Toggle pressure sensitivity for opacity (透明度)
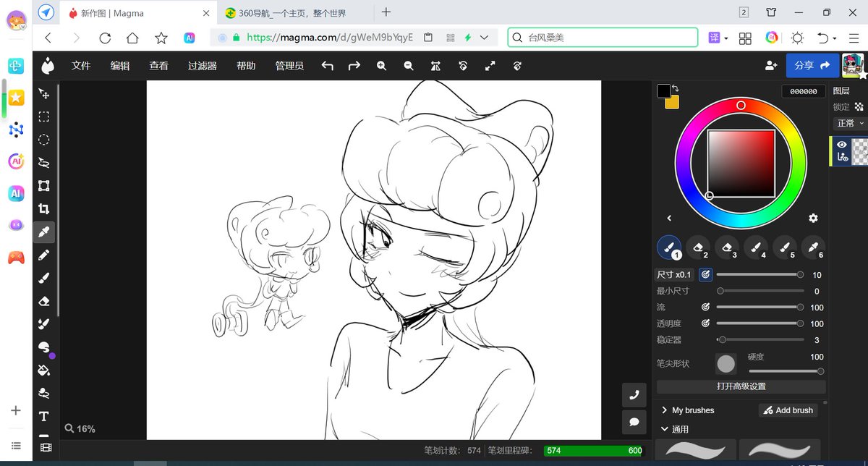The width and height of the screenshot is (868, 466). [x=705, y=323]
